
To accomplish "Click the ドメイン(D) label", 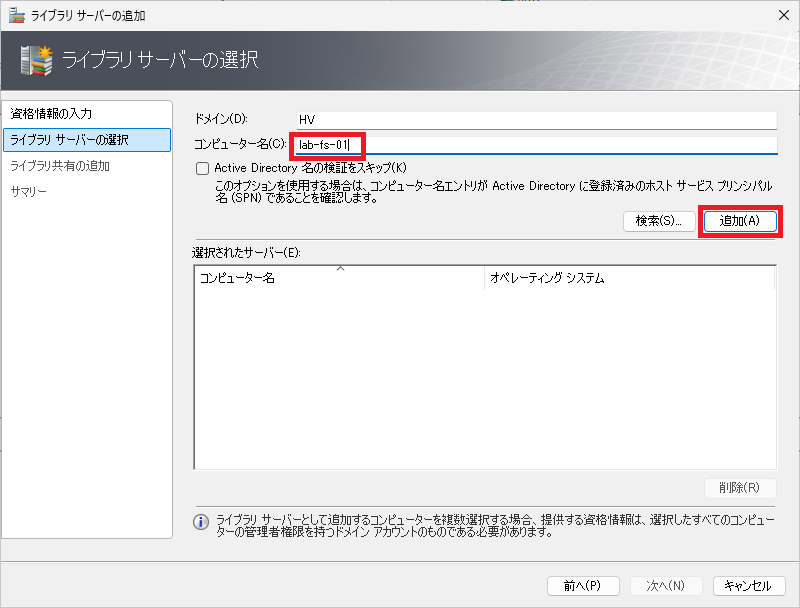I will 221,119.
